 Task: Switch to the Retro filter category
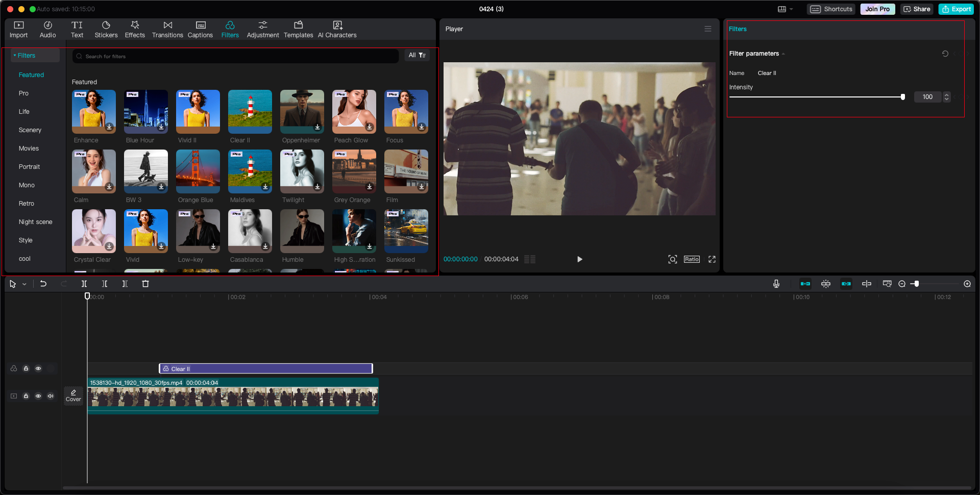(26, 203)
